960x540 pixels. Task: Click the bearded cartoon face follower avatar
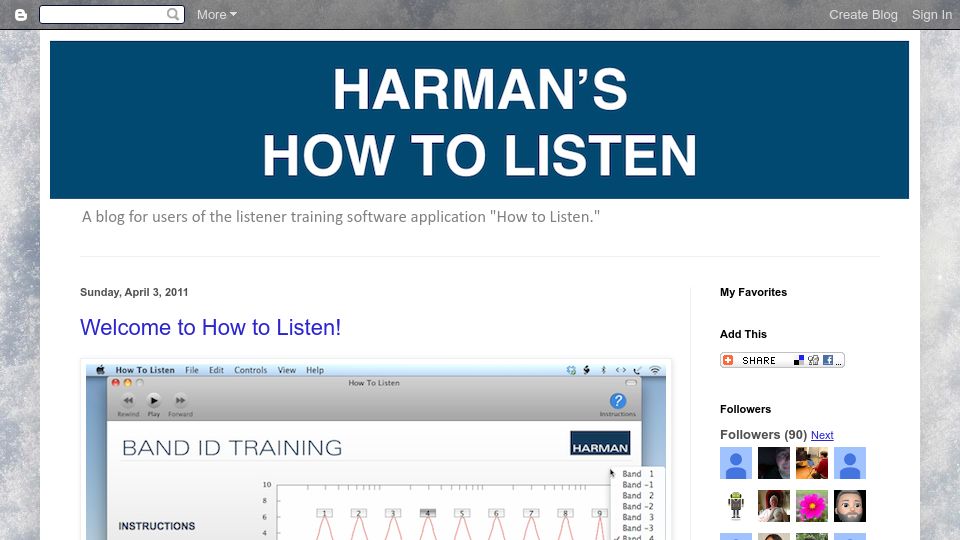[850, 506]
